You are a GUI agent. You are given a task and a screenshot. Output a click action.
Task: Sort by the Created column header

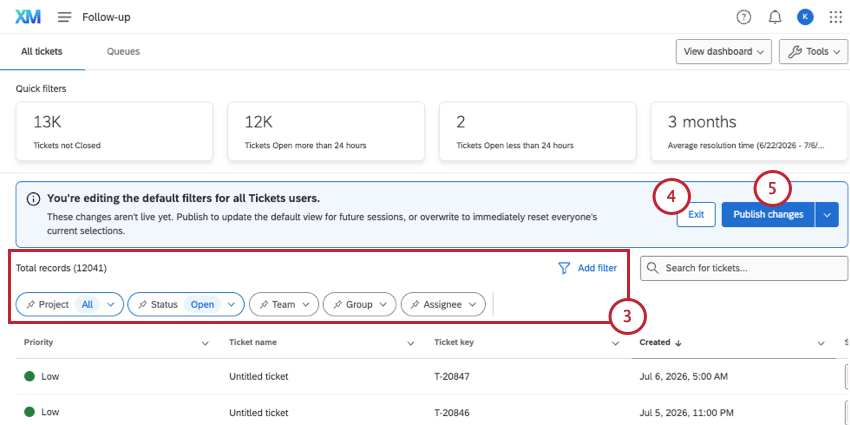coord(655,343)
